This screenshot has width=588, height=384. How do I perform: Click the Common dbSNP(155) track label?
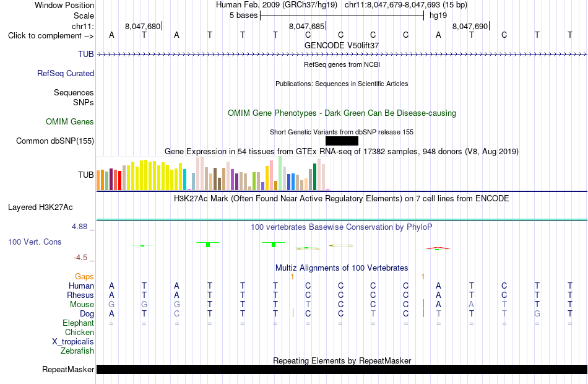tap(54, 141)
